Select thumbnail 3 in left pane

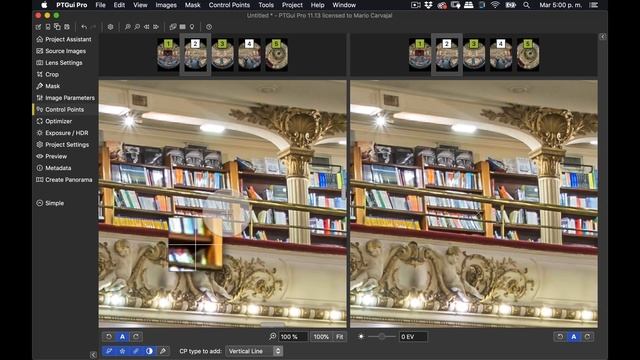coord(222,55)
